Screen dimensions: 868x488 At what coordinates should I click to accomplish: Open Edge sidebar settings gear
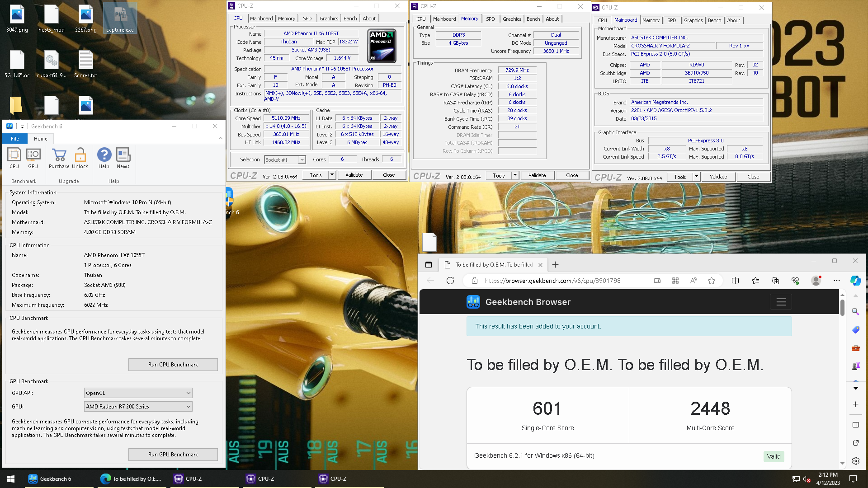click(855, 461)
